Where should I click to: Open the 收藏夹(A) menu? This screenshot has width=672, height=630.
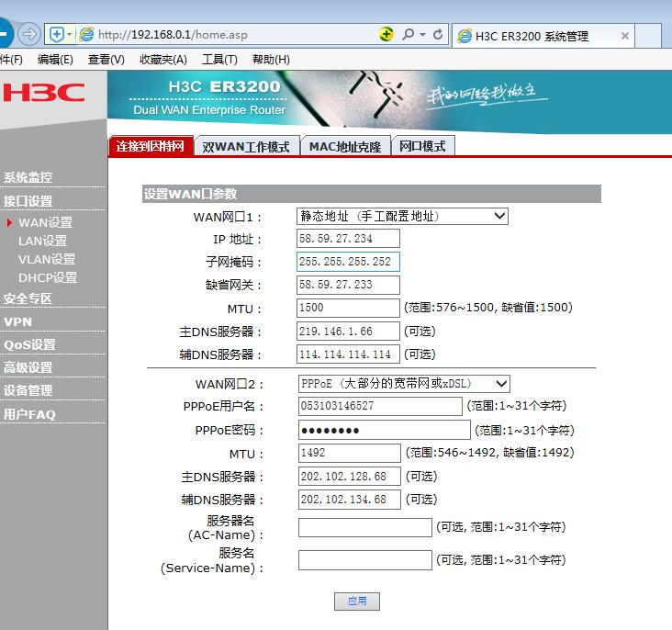(162, 59)
